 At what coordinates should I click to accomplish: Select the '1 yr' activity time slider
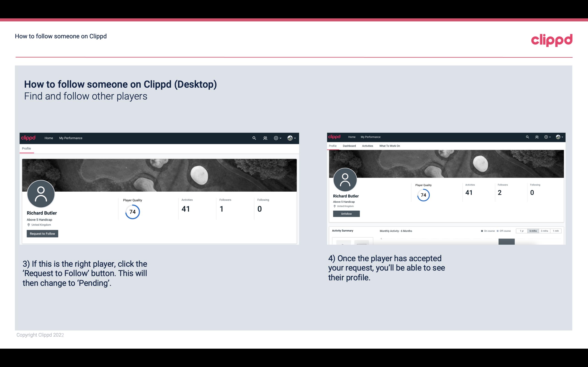[x=521, y=231]
